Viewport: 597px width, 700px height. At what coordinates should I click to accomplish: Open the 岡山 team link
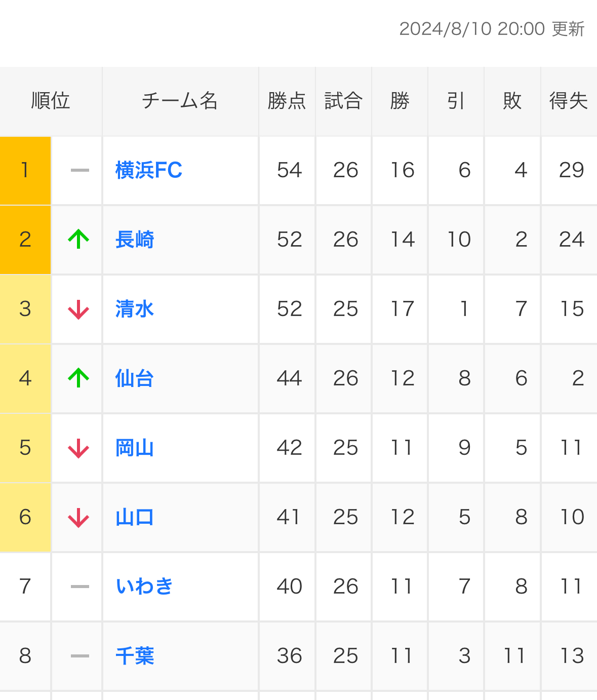(x=135, y=448)
